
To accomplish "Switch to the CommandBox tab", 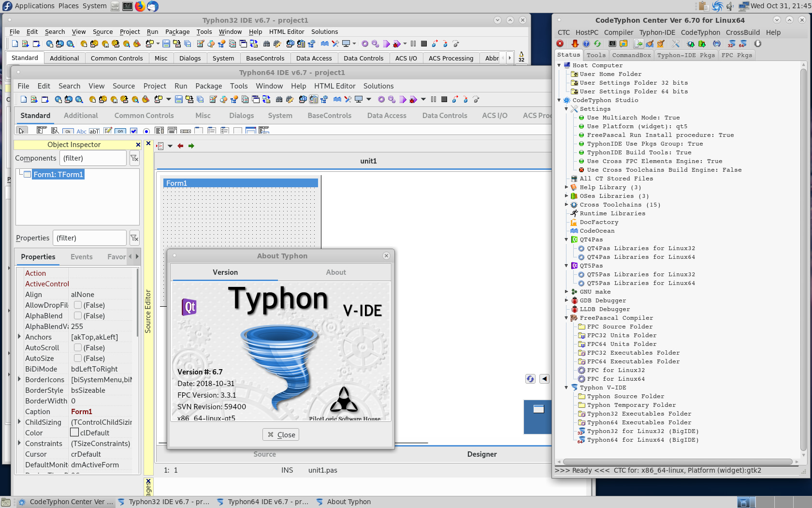I will [x=631, y=55].
